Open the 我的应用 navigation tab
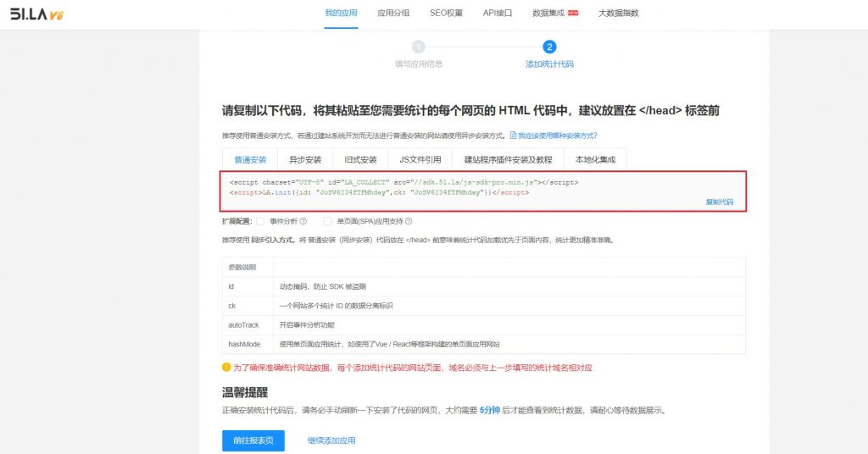The width and height of the screenshot is (868, 454). tap(341, 13)
